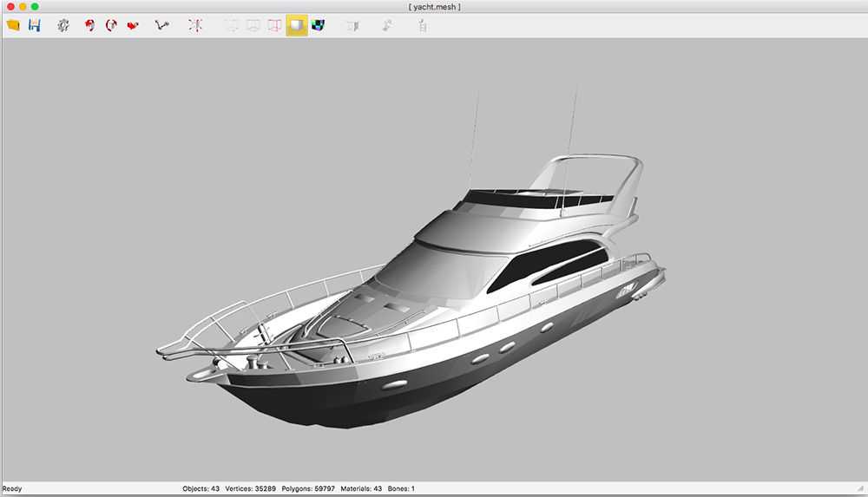Screen dimensions: 868x497
Task: Enable the textured checkered cube display mode
Action: click(x=318, y=26)
